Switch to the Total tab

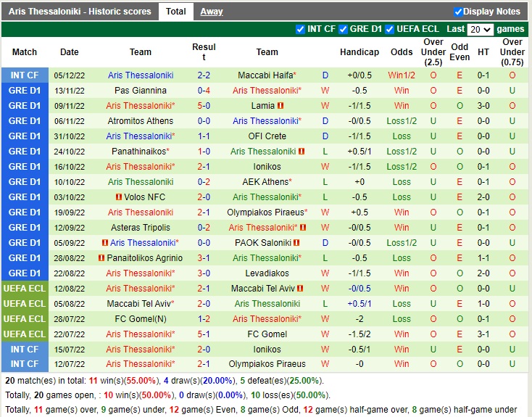point(175,12)
